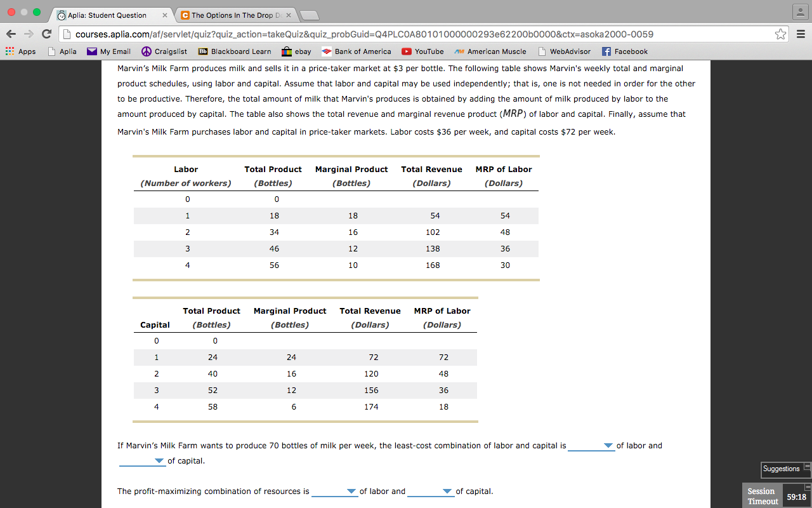812x508 pixels.
Task: Bookmark this page with the star icon
Action: click(x=780, y=34)
